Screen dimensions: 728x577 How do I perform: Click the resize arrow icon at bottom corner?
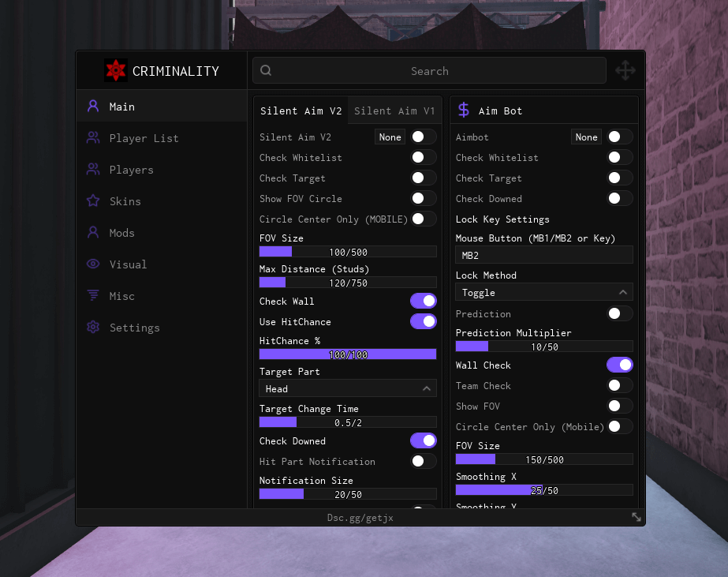pos(636,517)
